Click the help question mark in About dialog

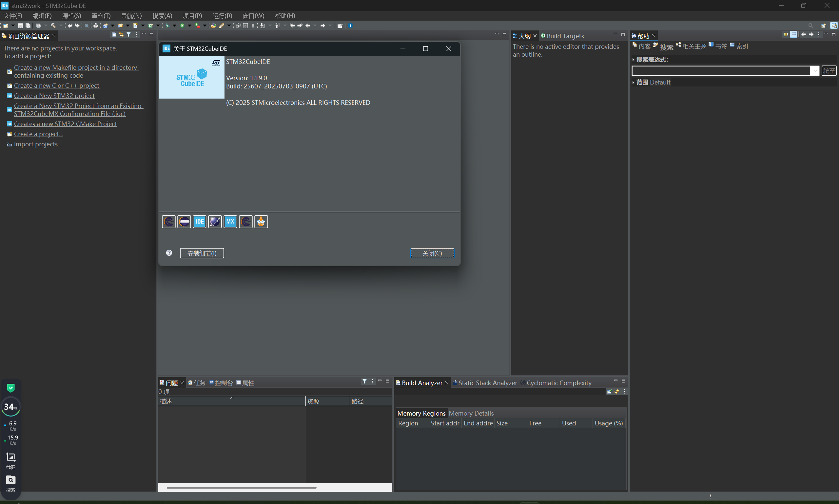tap(169, 253)
